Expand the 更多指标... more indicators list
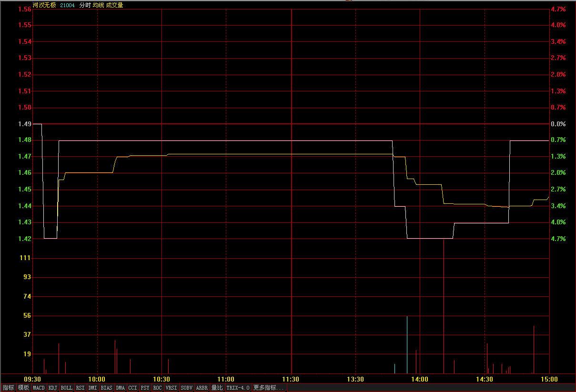This screenshot has height=392, width=576. click(269, 388)
